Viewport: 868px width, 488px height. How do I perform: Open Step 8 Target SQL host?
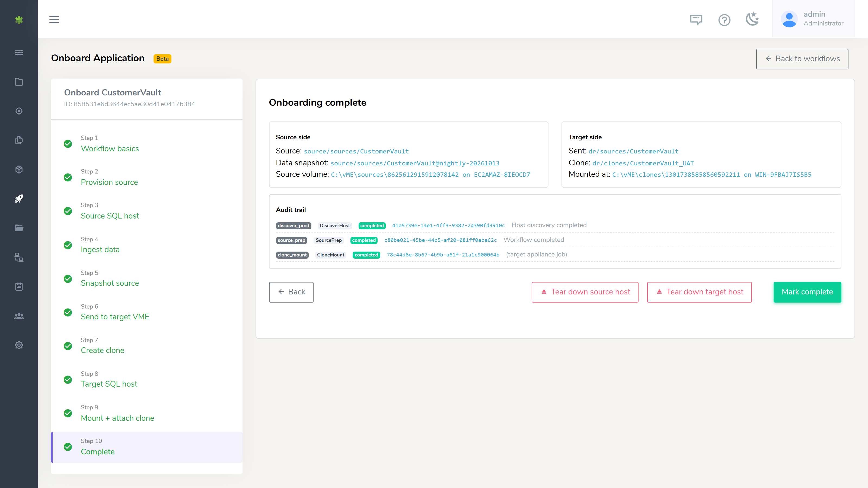(146, 380)
